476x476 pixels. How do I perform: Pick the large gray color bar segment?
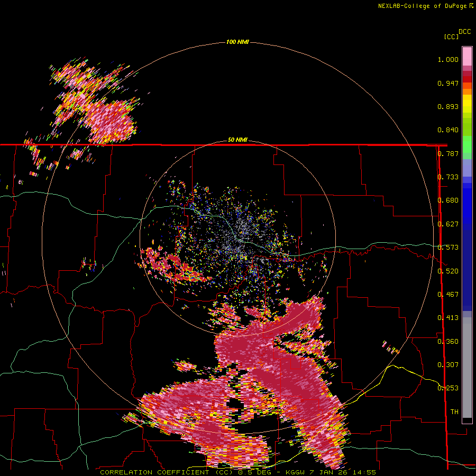tap(467, 368)
